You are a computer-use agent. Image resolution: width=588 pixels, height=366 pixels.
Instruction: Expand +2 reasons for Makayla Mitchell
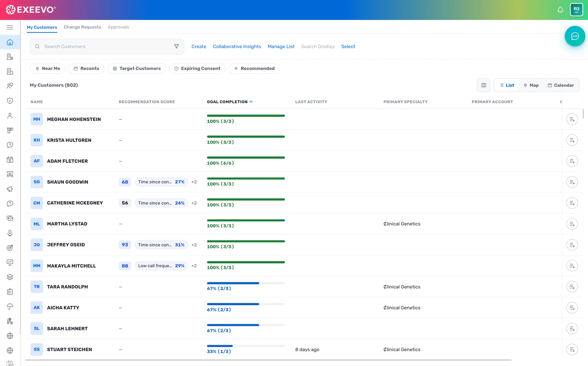[x=194, y=266]
